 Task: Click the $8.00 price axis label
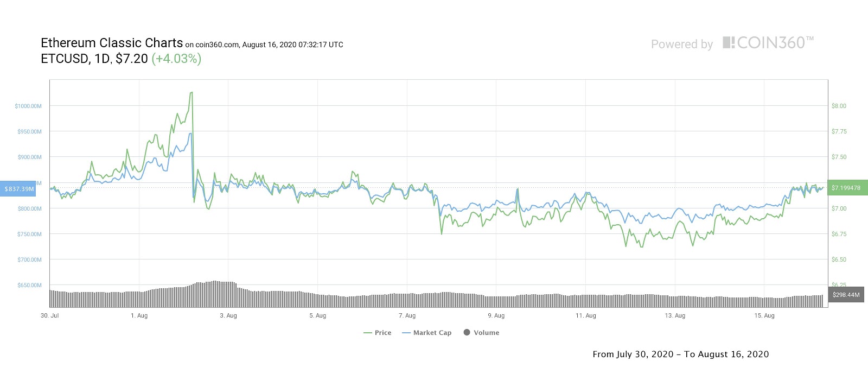point(839,106)
